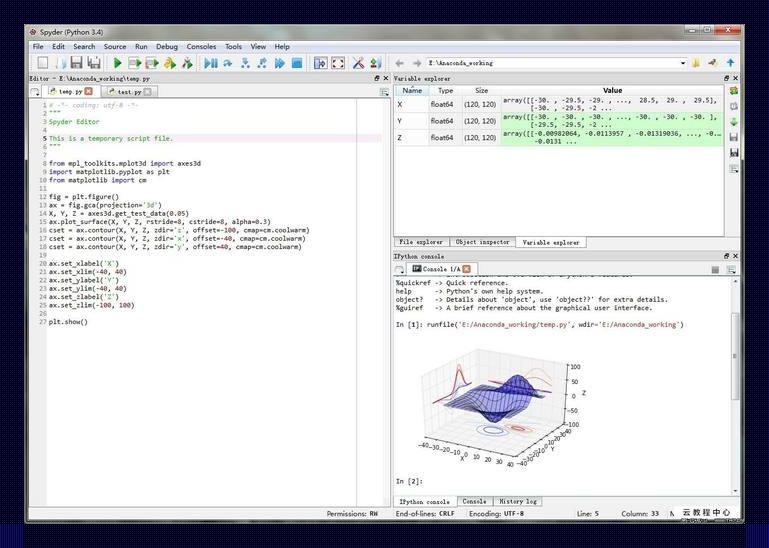Refresh the Variable explorer
769x548 pixels.
tap(734, 90)
